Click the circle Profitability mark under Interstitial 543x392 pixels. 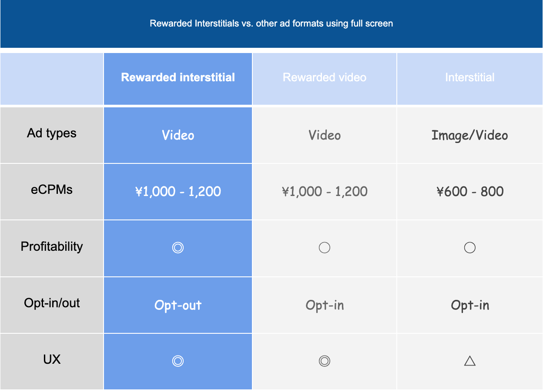pyautogui.click(x=469, y=248)
